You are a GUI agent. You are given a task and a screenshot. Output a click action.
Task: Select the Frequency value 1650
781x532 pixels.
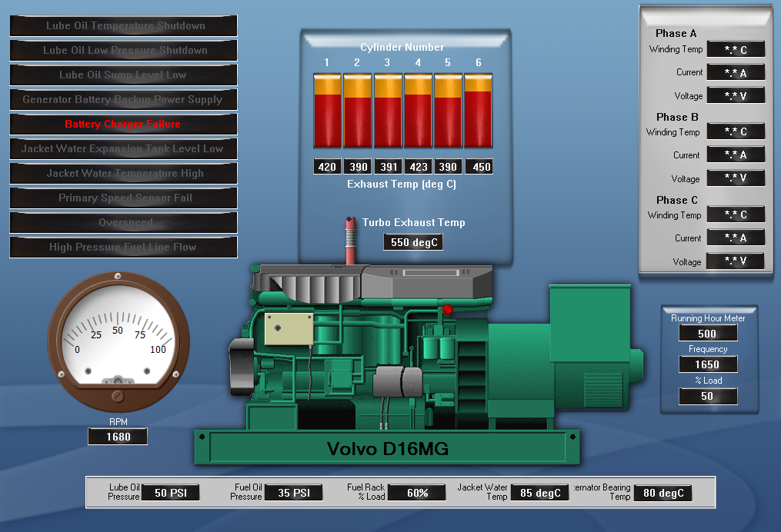(708, 364)
